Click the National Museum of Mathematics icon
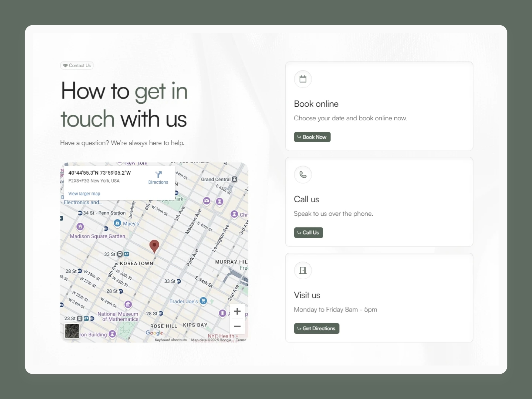The height and width of the screenshot is (399, 532). pyautogui.click(x=128, y=304)
